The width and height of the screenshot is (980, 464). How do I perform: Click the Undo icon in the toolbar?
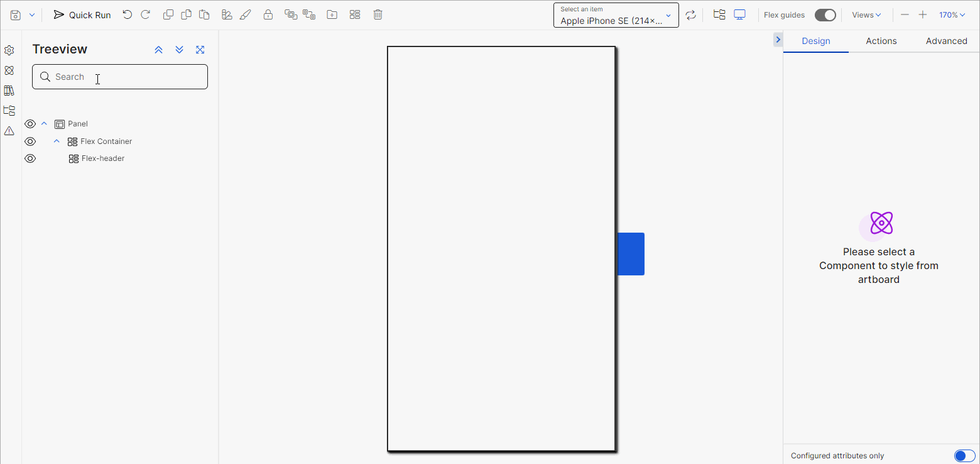click(x=128, y=14)
